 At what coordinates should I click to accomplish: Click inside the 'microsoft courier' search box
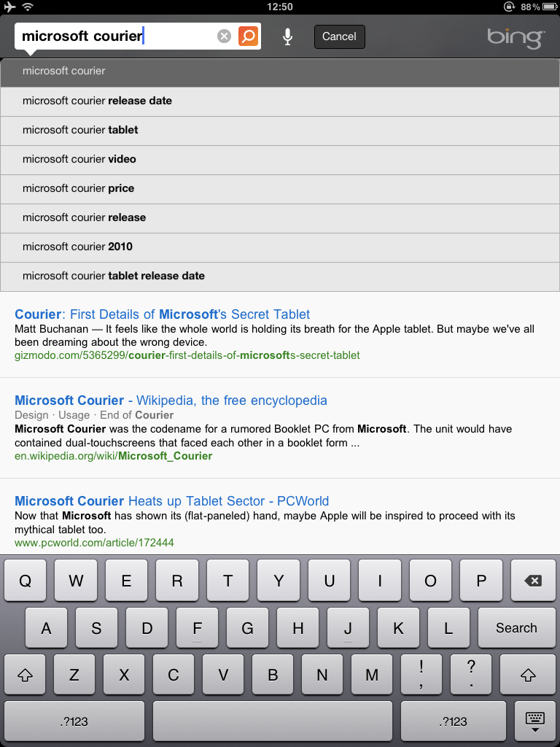[x=114, y=36]
